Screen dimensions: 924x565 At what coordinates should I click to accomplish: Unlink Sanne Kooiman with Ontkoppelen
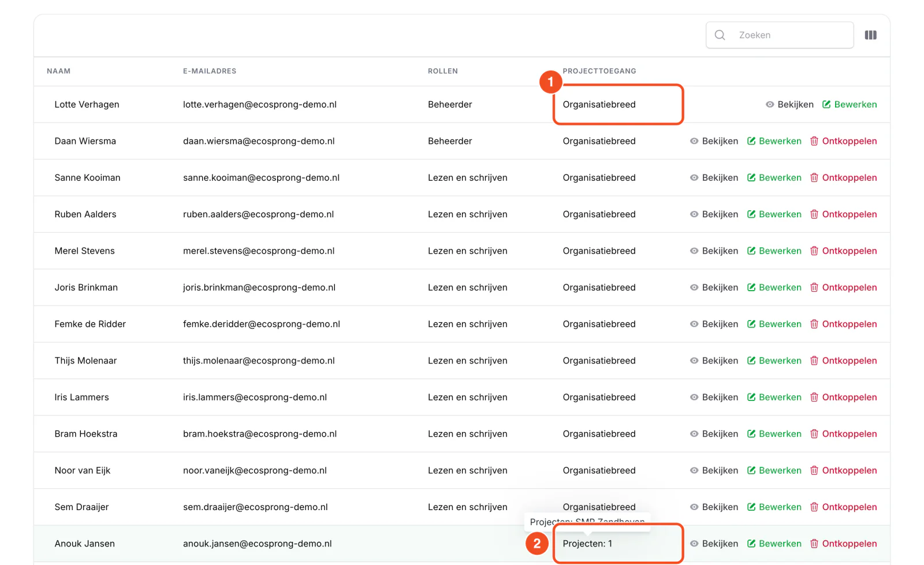[843, 178]
